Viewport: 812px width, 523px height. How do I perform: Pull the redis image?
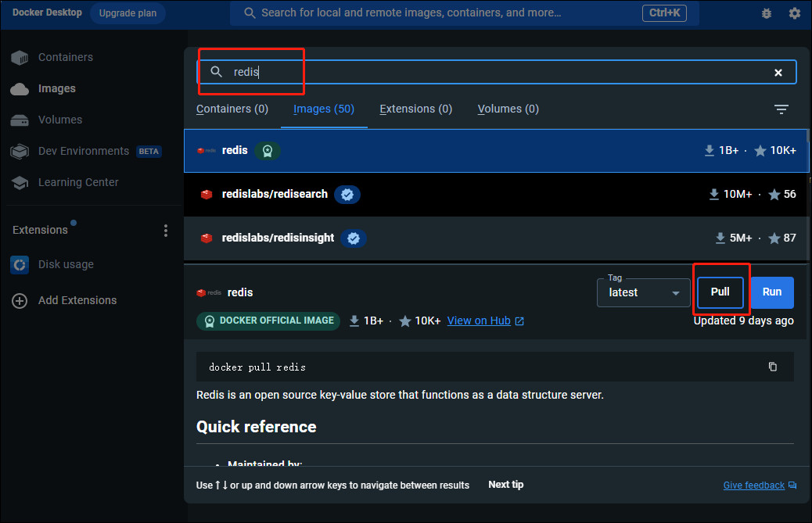pos(720,292)
